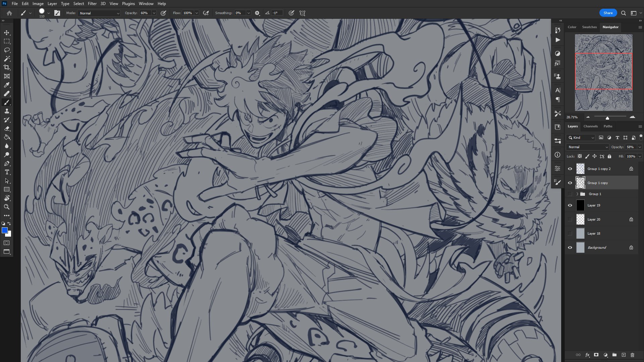Open the layer blend mode dropdown
The width and height of the screenshot is (644, 362).
click(x=588, y=147)
